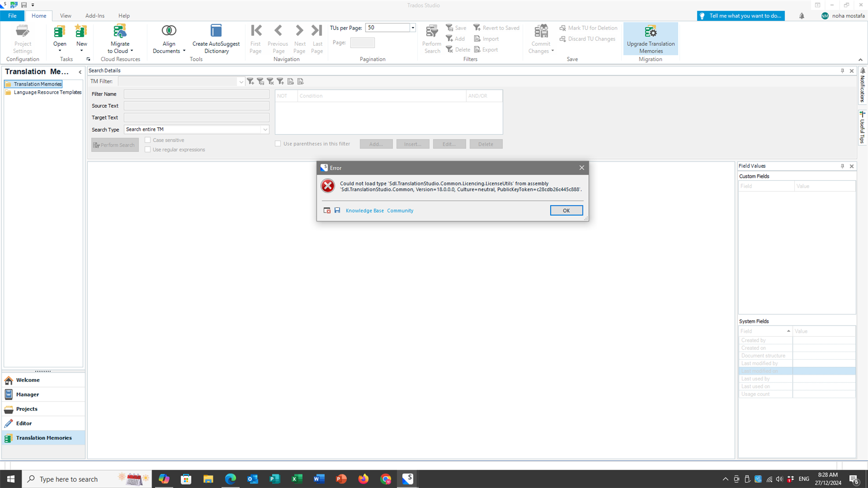This screenshot has height=488, width=868.
Task: Toggle Use parentheses in this filter
Action: tap(278, 144)
